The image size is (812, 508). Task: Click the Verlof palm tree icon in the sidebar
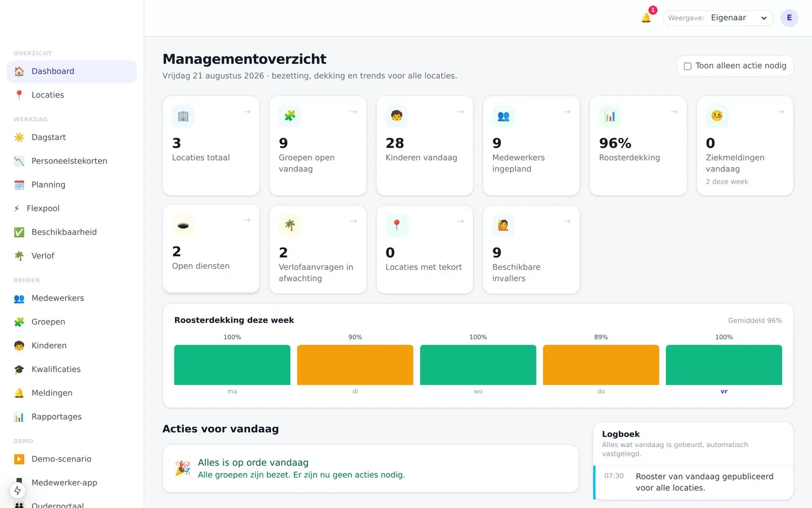click(19, 256)
